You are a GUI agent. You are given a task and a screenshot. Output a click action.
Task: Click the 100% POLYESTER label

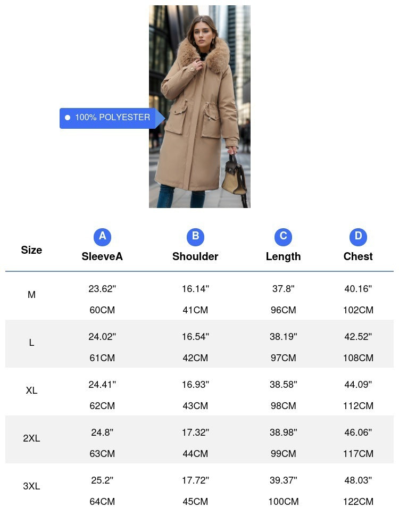[112, 118]
